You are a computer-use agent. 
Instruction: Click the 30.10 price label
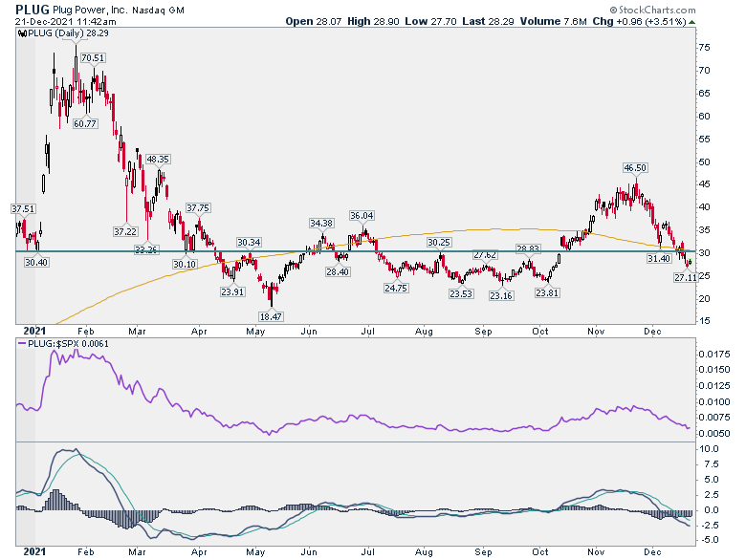(x=185, y=264)
